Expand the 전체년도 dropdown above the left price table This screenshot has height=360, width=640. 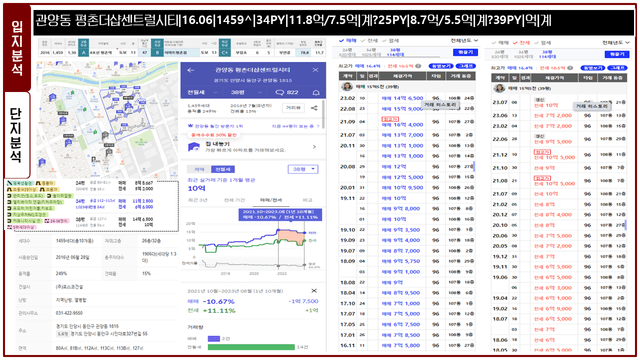click(x=464, y=40)
